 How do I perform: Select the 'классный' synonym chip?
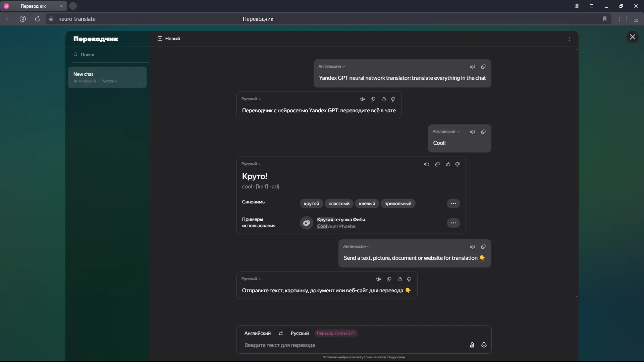coord(339,203)
